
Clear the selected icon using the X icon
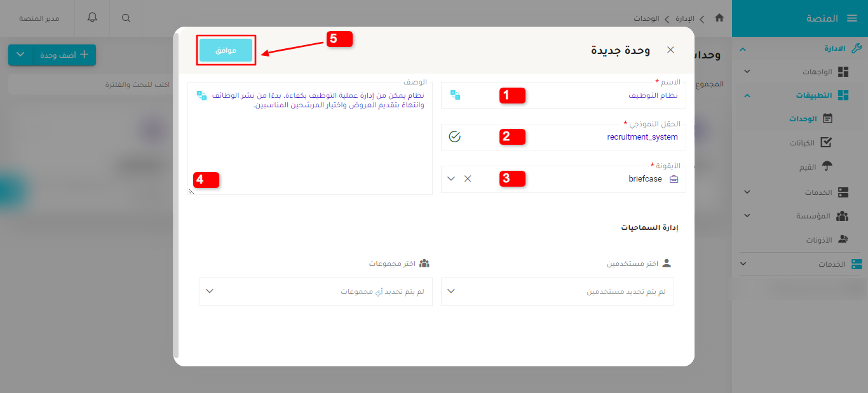[x=468, y=178]
